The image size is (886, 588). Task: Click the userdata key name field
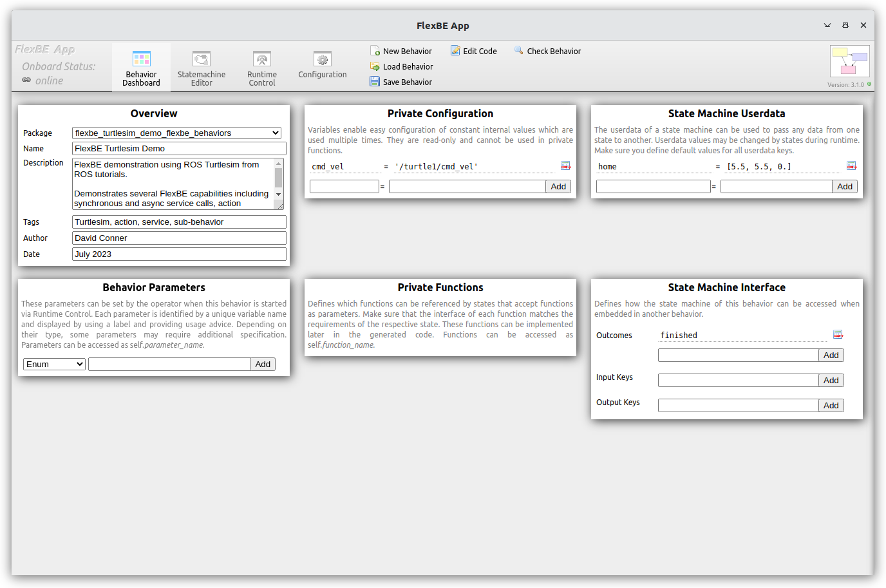click(x=654, y=186)
